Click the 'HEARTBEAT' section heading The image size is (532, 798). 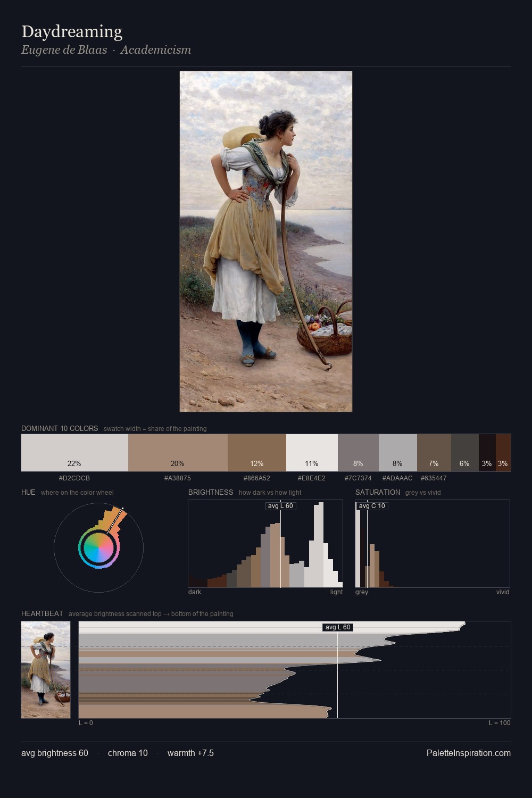[x=42, y=613]
